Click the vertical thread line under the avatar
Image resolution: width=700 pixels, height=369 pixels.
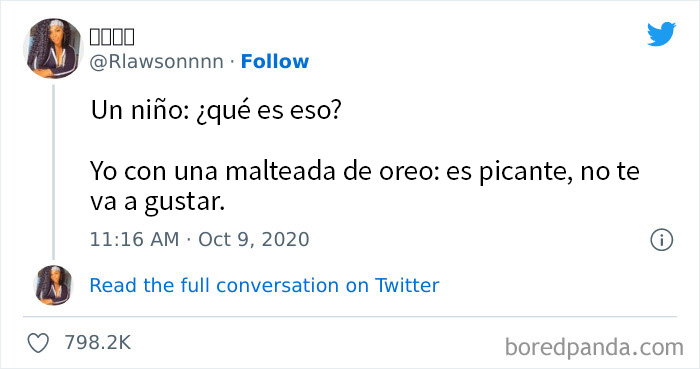53,172
